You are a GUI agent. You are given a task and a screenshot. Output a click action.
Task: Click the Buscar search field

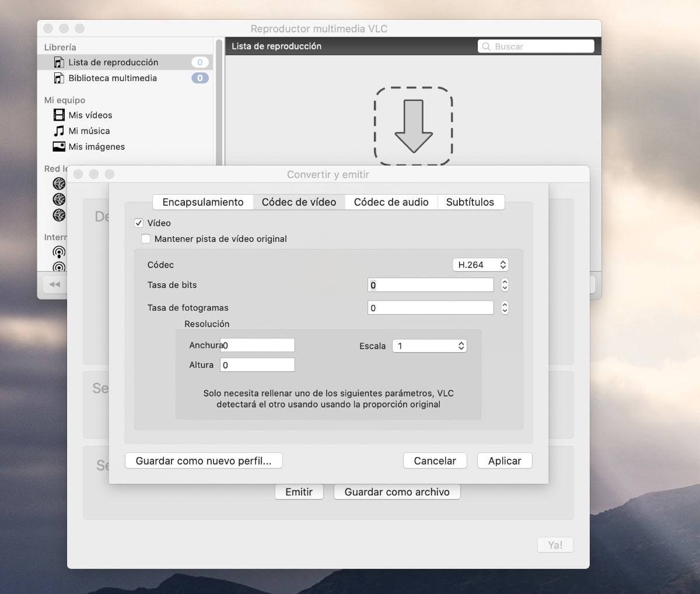536,47
